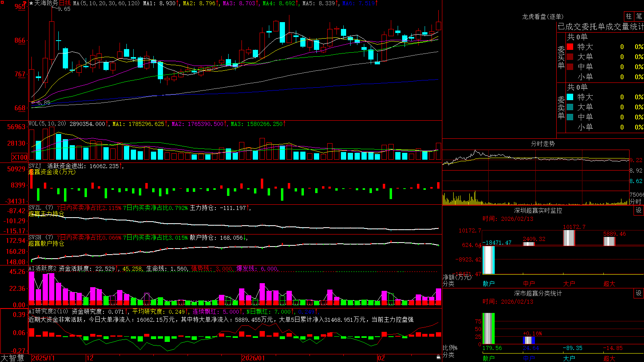Select the 龙虎看盘(逐单) panel title

coord(543,16)
